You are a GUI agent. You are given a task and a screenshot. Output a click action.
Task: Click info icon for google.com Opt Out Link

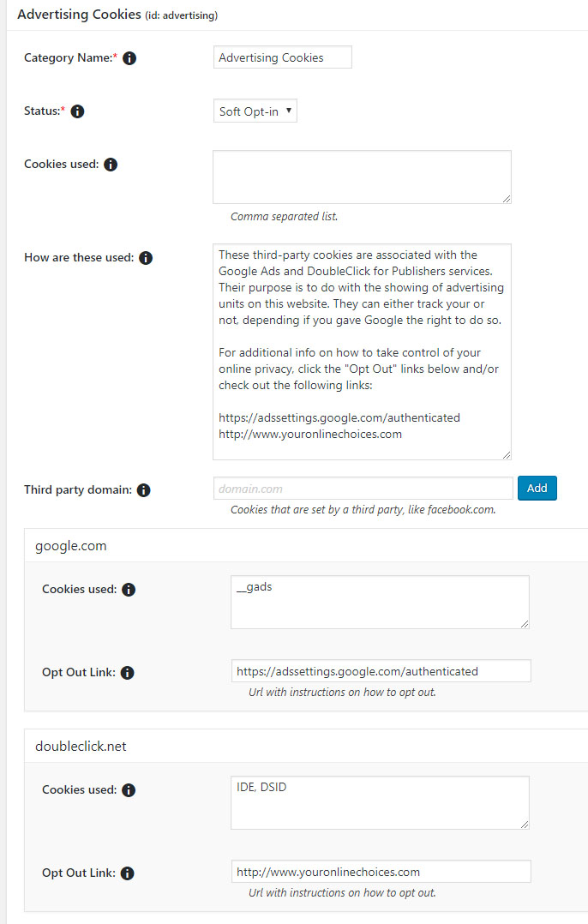(x=127, y=673)
